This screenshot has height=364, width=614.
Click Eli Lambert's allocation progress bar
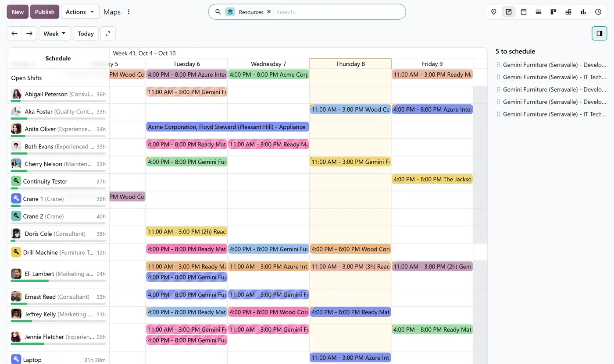pyautogui.click(x=58, y=281)
